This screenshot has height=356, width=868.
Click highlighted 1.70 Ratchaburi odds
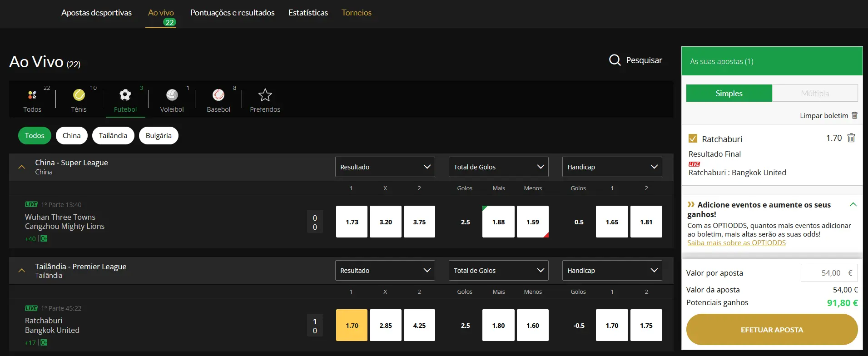tap(352, 325)
